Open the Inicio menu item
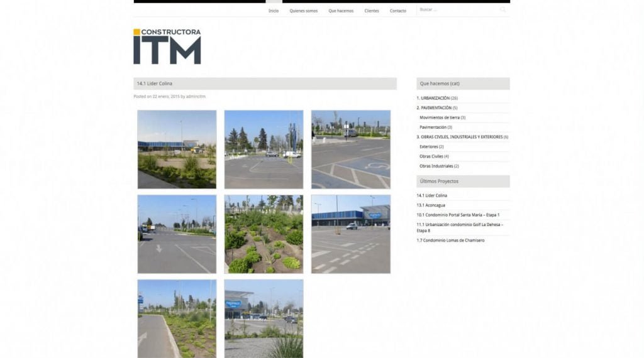Image resolution: width=644 pixels, height=358 pixels. point(273,11)
